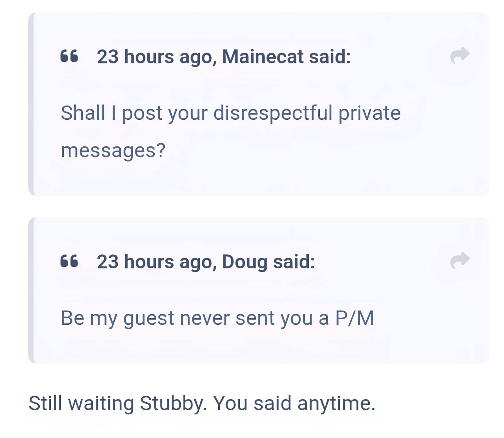Open the Doug username in the quote header

coord(244,262)
